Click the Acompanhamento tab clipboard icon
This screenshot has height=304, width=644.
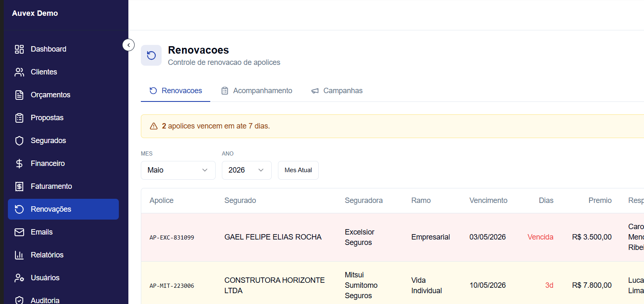coord(225,91)
